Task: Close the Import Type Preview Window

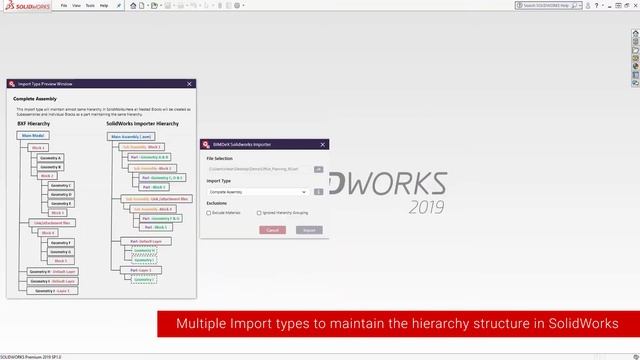Action: (189, 84)
